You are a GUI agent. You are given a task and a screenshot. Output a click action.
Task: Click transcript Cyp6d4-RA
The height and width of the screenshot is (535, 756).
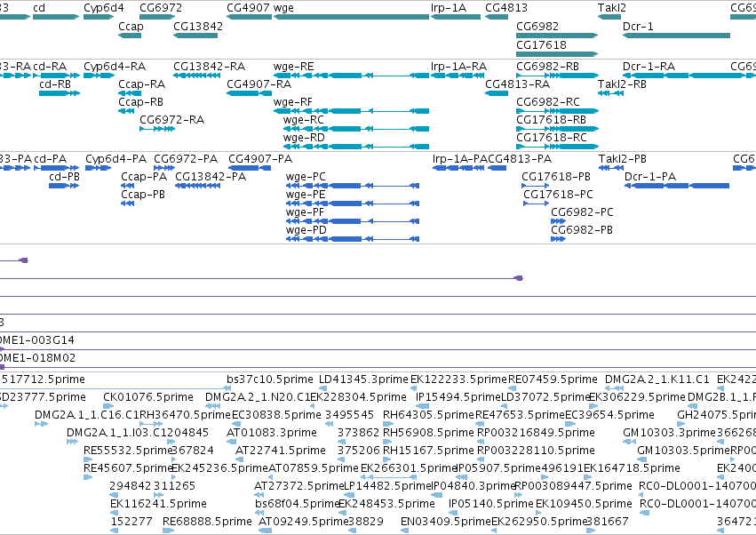coord(115,66)
